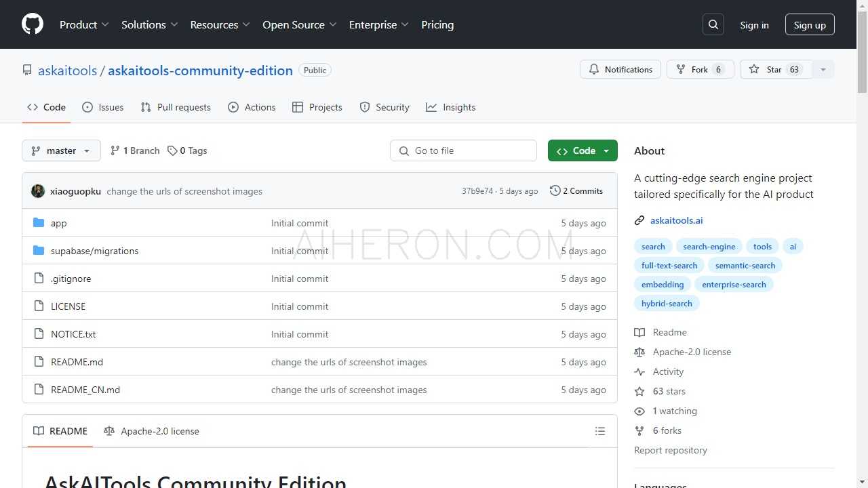View the 2 Commits history link
Image resolution: width=868 pixels, height=488 pixels.
[x=576, y=191]
